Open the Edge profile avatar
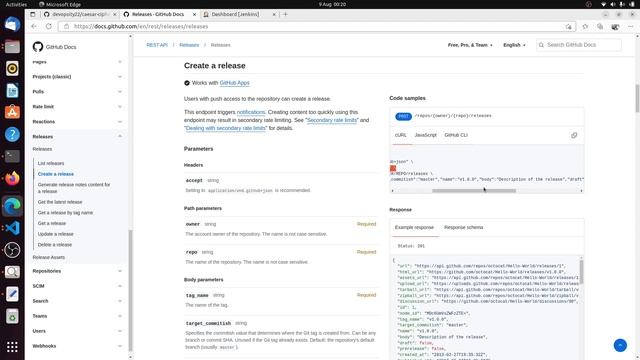This screenshot has height=360, width=640. 615,26
